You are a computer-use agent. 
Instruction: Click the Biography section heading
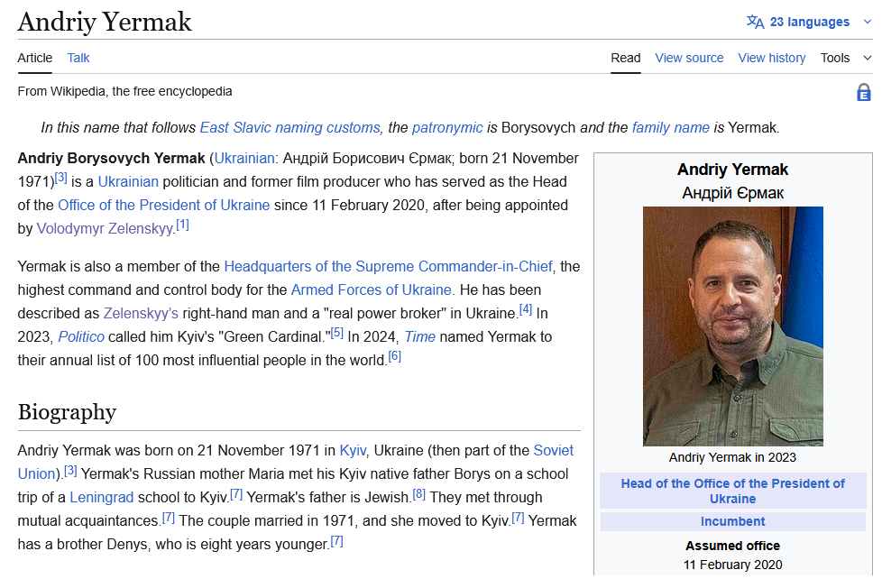point(67,412)
